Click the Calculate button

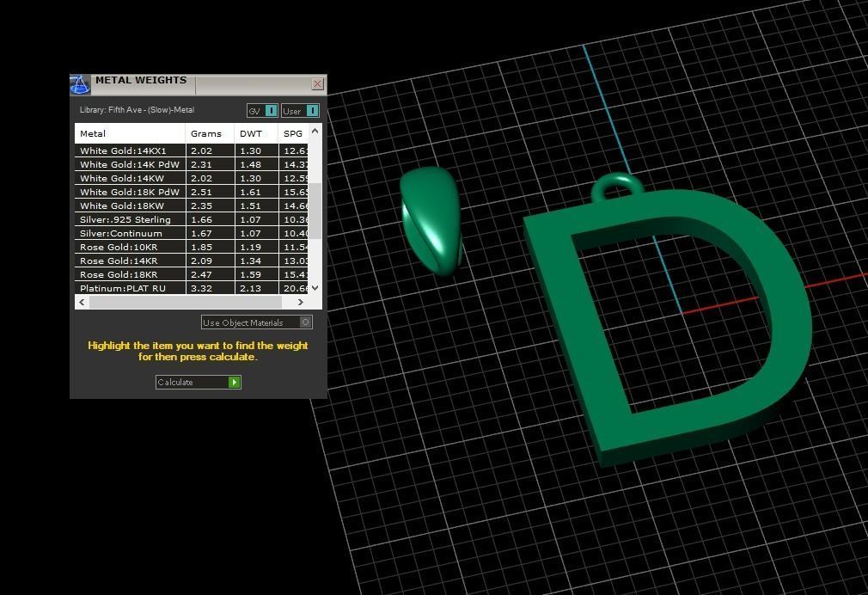tap(199, 383)
